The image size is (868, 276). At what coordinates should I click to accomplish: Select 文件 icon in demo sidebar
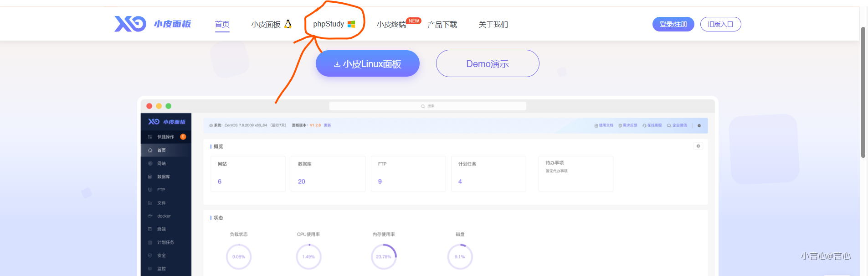pos(150,203)
